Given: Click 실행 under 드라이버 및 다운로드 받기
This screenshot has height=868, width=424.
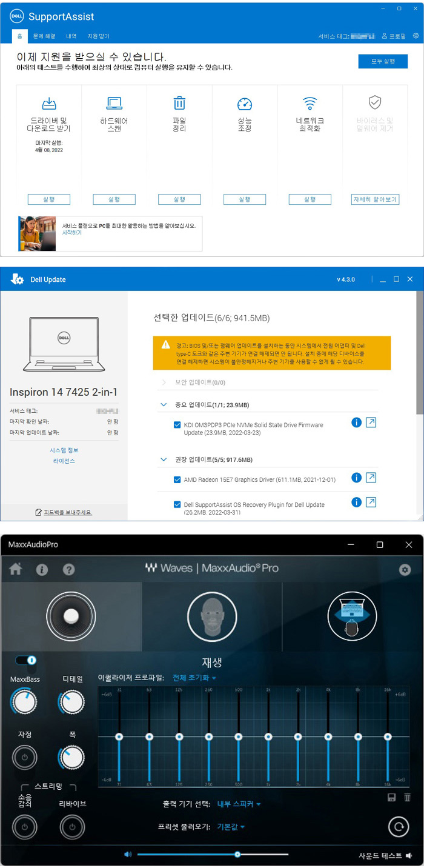Looking at the screenshot, I should click(x=49, y=199).
